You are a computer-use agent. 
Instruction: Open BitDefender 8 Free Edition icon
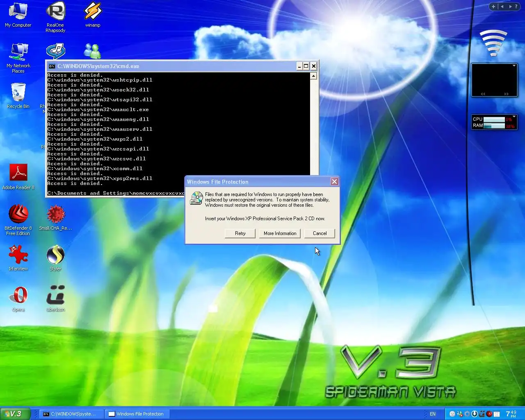(18, 220)
